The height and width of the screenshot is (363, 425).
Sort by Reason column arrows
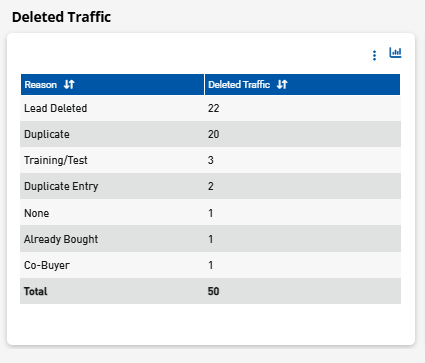[x=69, y=84]
